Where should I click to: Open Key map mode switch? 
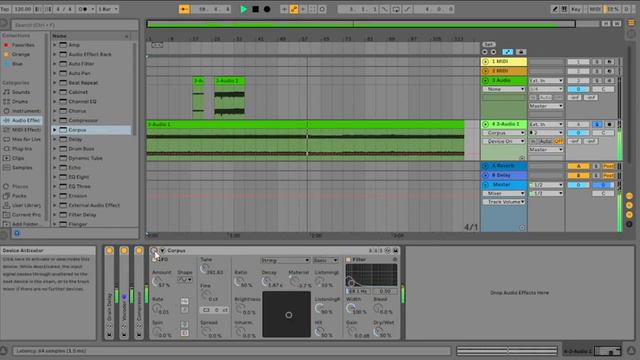[x=576, y=9]
